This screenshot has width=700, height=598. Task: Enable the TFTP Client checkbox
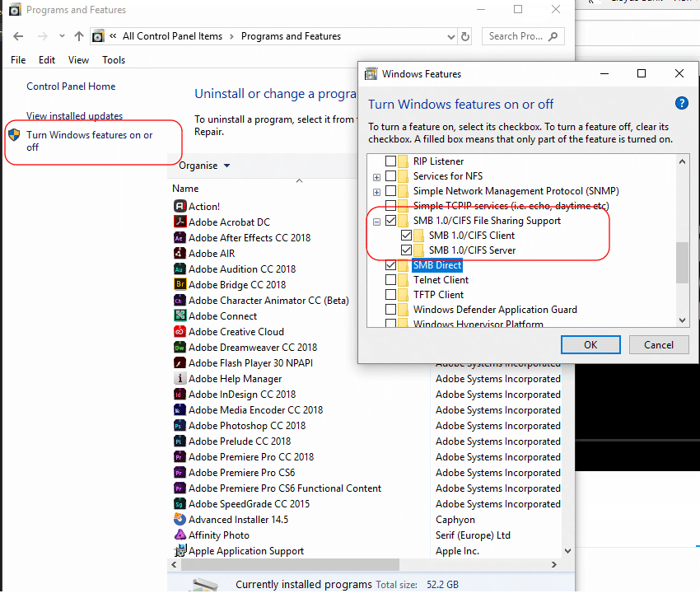390,294
